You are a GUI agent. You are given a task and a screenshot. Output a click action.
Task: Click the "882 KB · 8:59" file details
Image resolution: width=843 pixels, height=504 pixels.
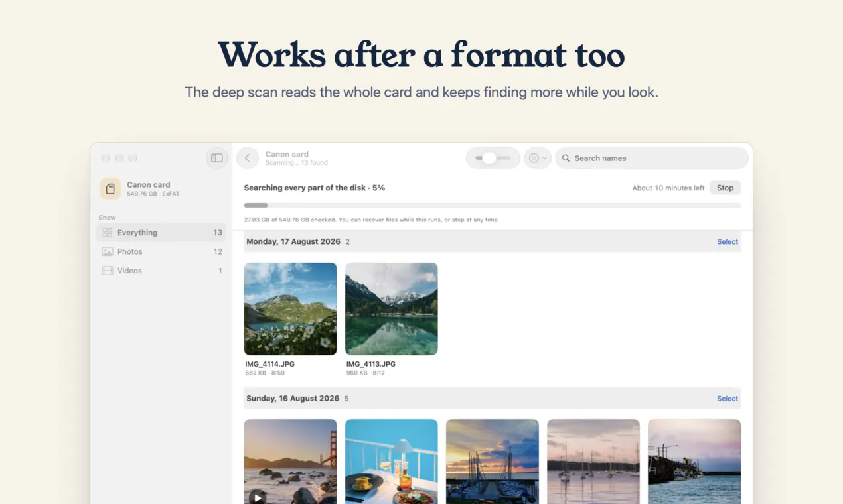pos(265,373)
